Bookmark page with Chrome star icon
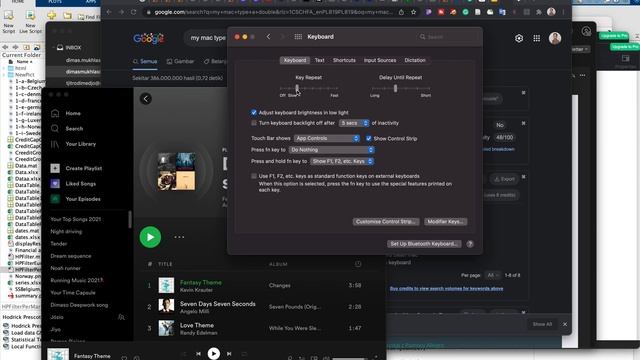This screenshot has height=360, width=640. tap(413, 12)
